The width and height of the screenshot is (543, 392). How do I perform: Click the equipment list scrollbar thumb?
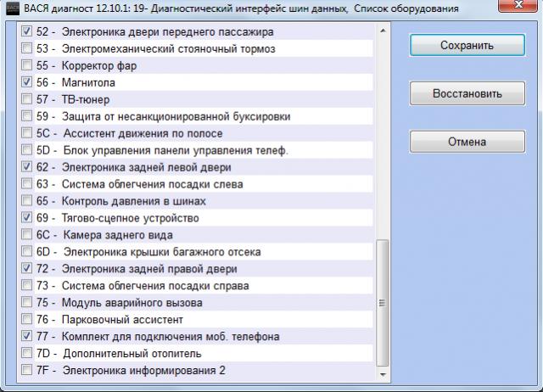pos(383,303)
